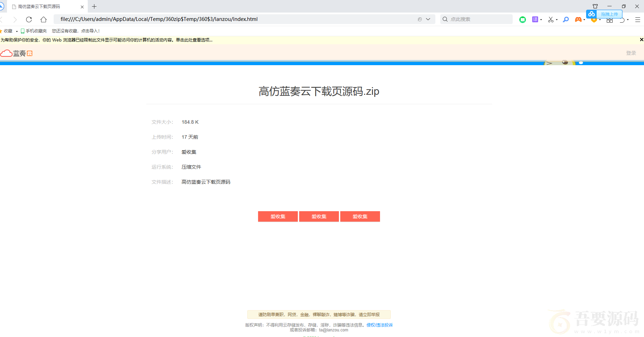Viewport: 644px width, 337px height.
Task: Open the four-squares extensions grid icon
Action: tap(610, 20)
